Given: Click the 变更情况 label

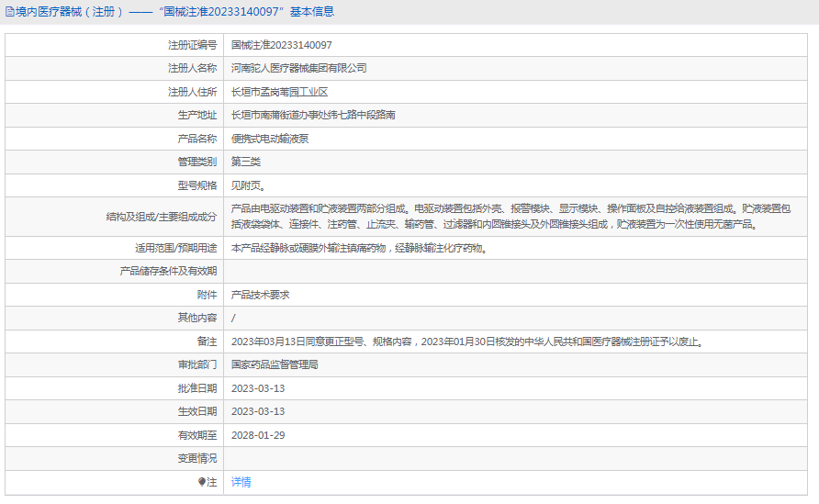Looking at the screenshot, I should coord(196,458).
